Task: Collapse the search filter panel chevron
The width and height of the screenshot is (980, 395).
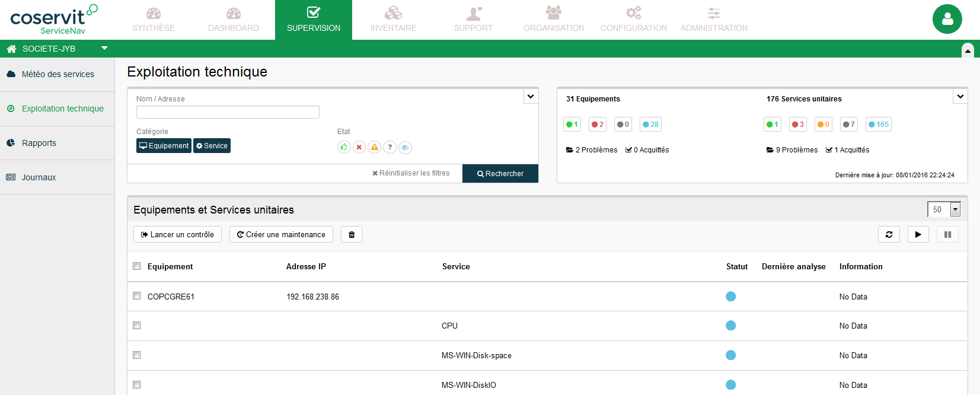Action: point(531,96)
